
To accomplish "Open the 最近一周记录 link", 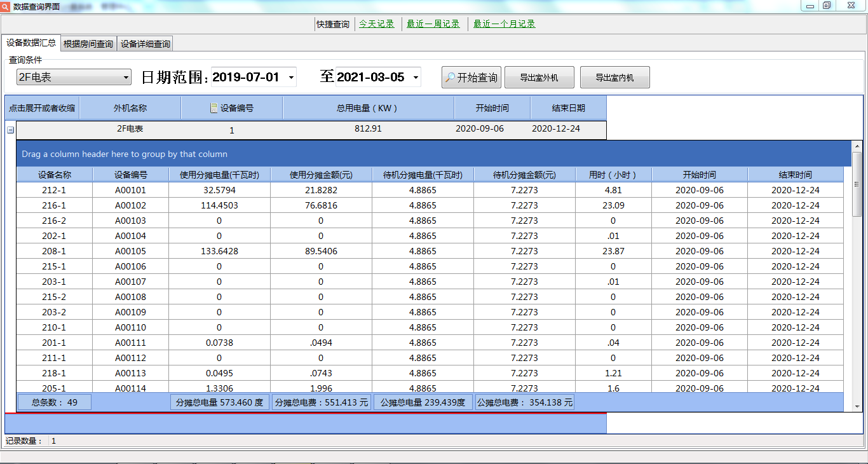I will tap(433, 24).
